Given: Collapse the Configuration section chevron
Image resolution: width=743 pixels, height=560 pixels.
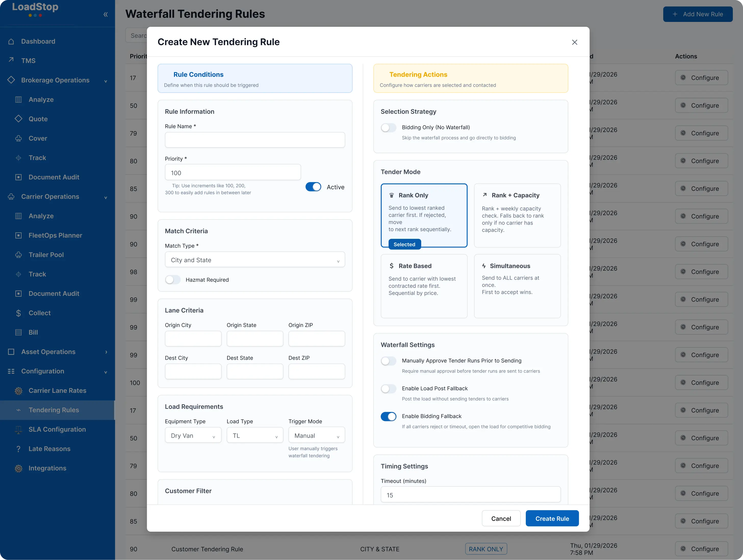Looking at the screenshot, I should click(106, 372).
